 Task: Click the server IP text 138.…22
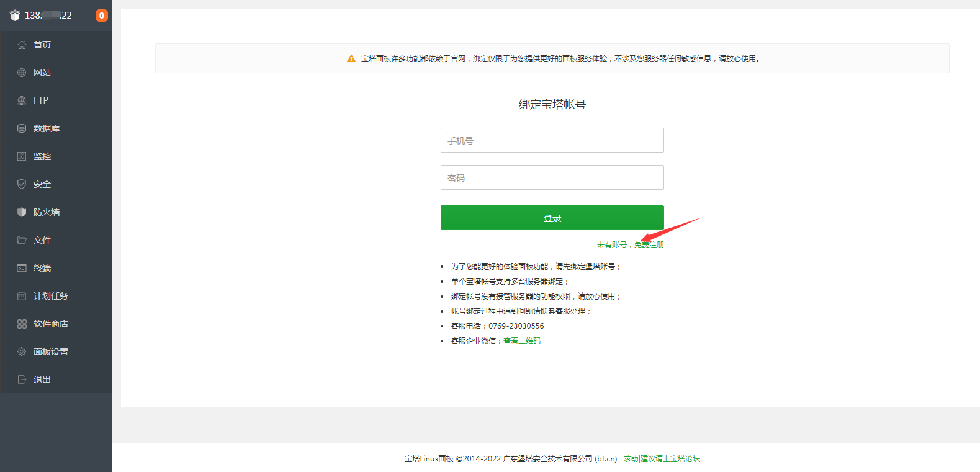click(x=48, y=16)
